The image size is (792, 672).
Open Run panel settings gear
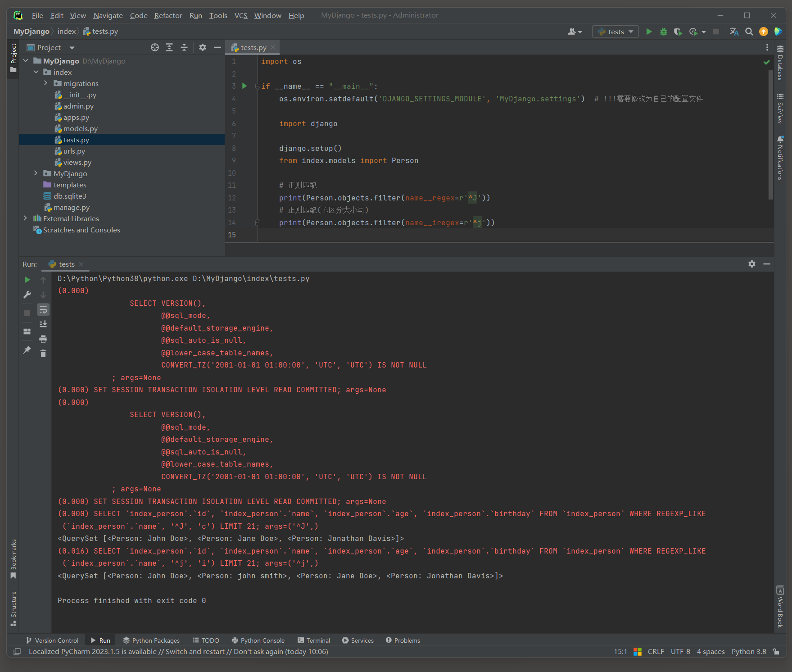tap(752, 264)
